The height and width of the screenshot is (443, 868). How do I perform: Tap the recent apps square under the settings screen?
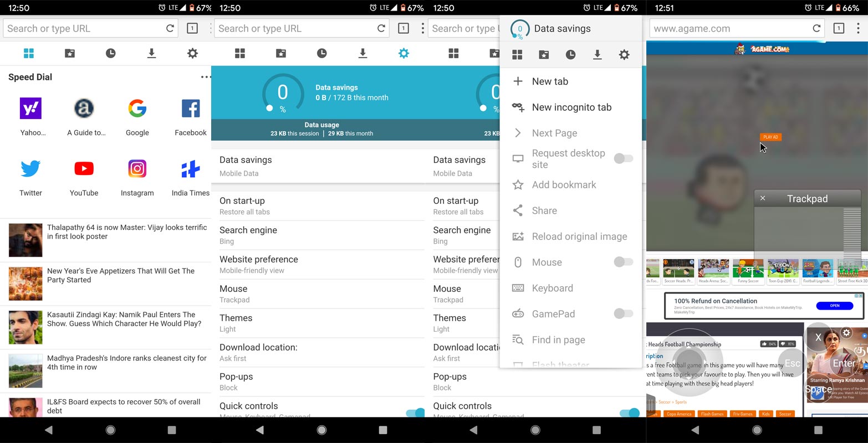pyautogui.click(x=382, y=430)
